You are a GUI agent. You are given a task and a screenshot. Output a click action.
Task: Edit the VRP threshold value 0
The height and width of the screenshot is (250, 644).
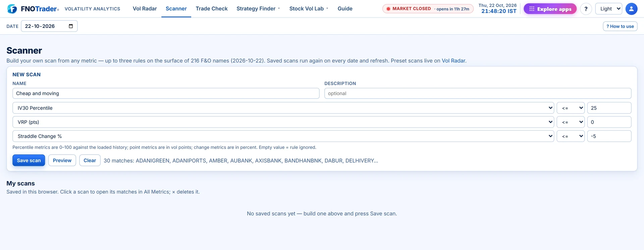[x=609, y=122]
